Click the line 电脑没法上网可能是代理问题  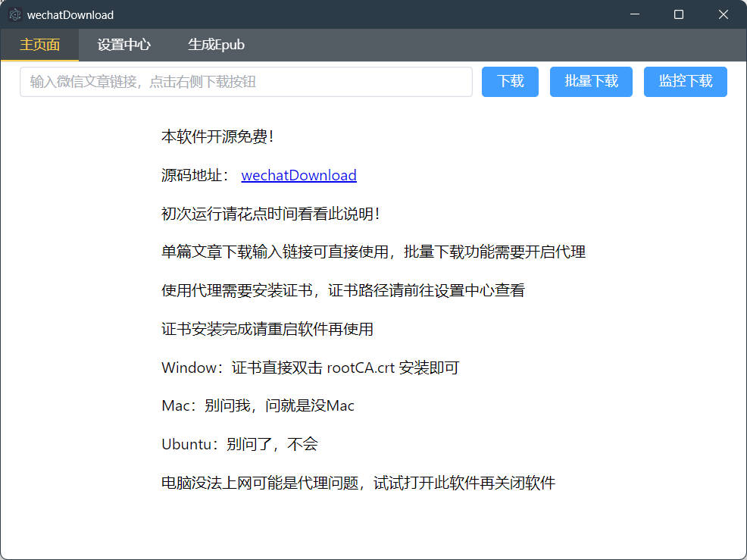pos(358,483)
